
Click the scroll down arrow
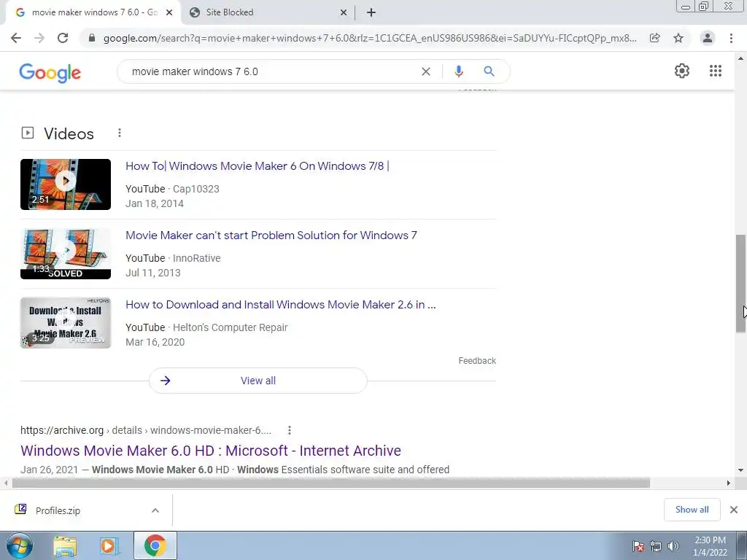(741, 470)
